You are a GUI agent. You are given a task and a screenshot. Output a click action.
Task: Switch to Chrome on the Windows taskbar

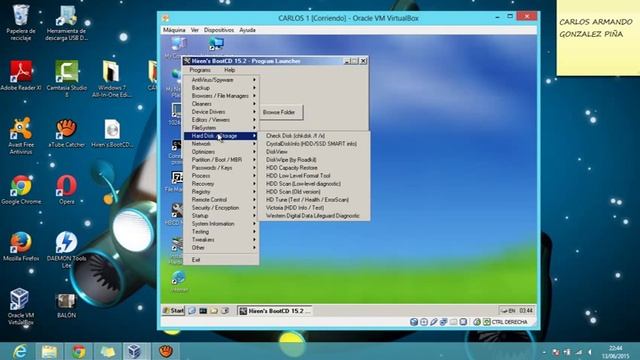click(x=79, y=351)
